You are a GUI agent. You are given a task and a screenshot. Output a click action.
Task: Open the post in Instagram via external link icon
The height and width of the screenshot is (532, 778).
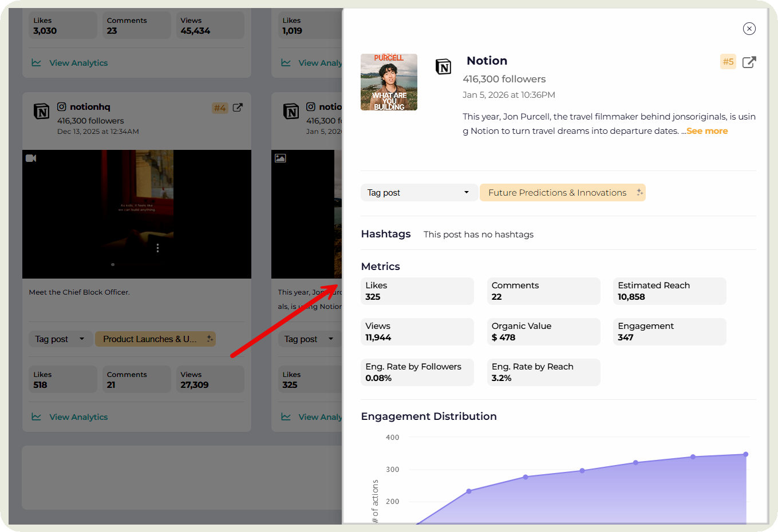click(749, 62)
